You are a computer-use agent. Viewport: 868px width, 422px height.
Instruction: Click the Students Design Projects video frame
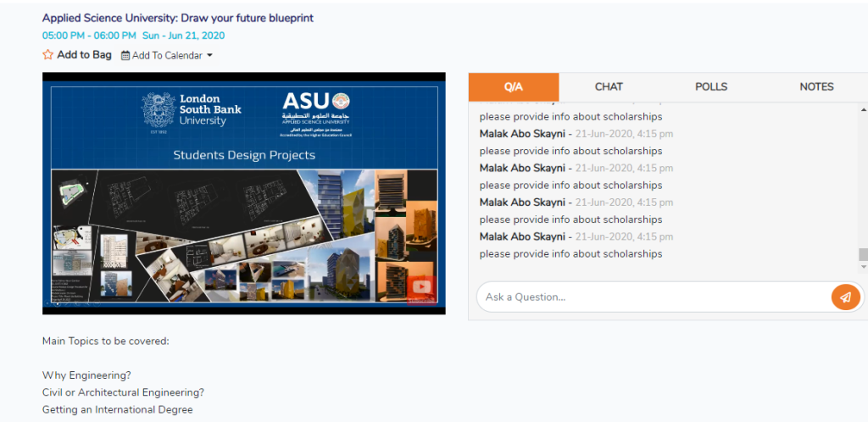(244, 193)
